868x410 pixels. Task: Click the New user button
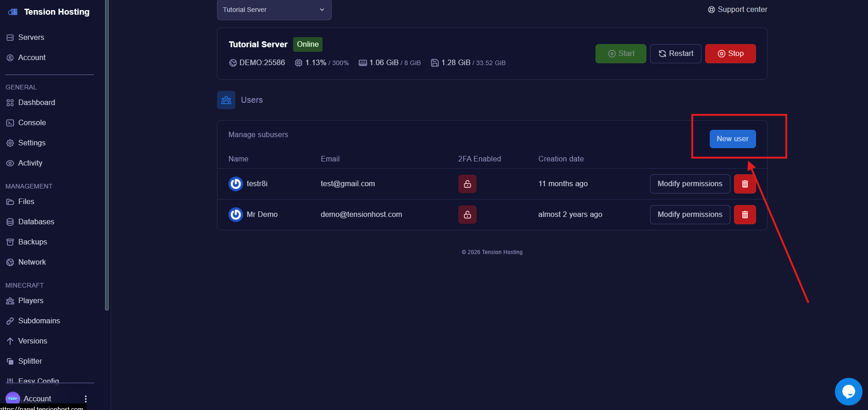click(x=733, y=139)
